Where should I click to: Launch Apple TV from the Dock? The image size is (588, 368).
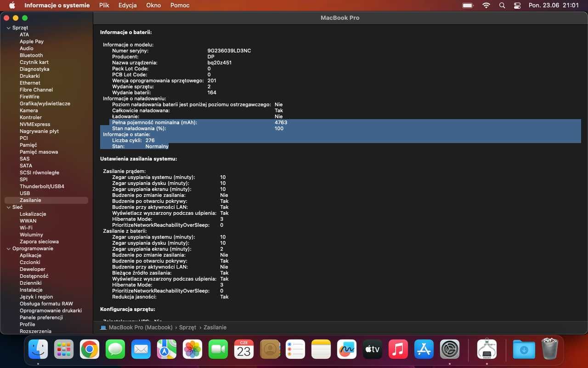pyautogui.click(x=373, y=350)
